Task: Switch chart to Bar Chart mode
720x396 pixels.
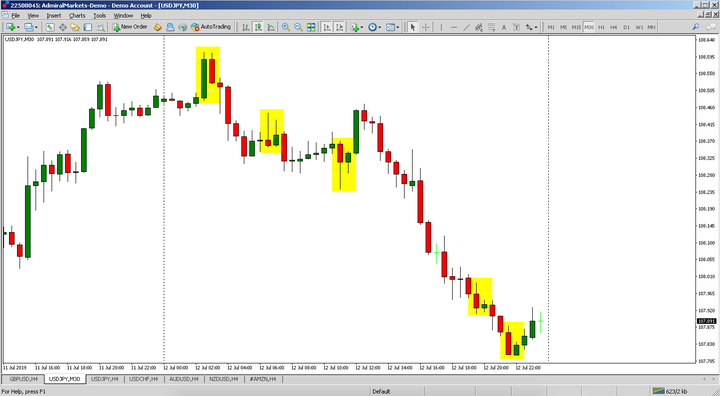Action: [x=246, y=27]
